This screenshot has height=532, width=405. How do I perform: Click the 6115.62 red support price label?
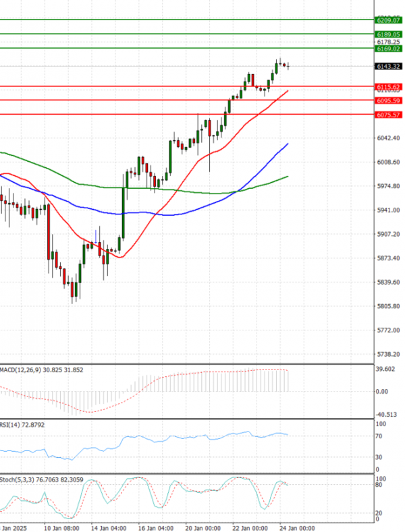pos(388,87)
